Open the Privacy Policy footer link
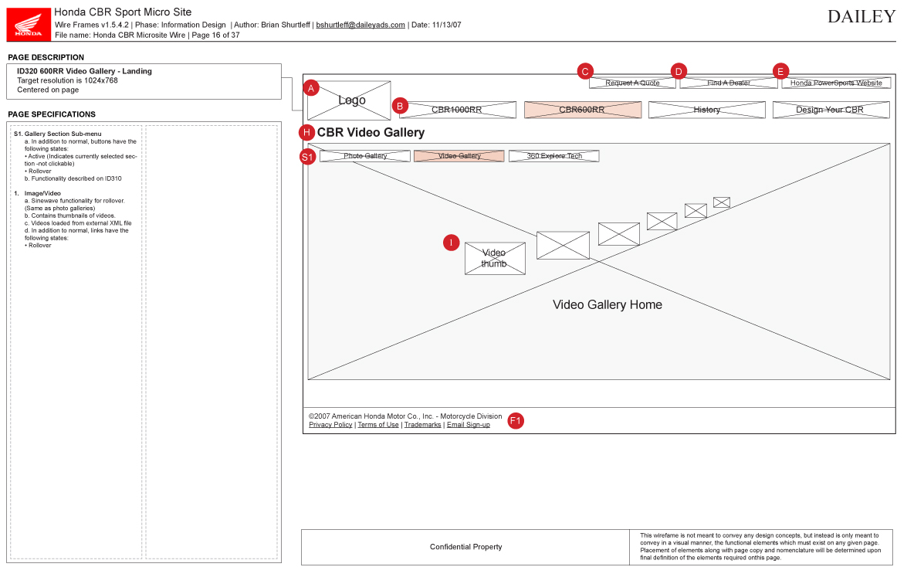924x567 pixels. (330, 425)
